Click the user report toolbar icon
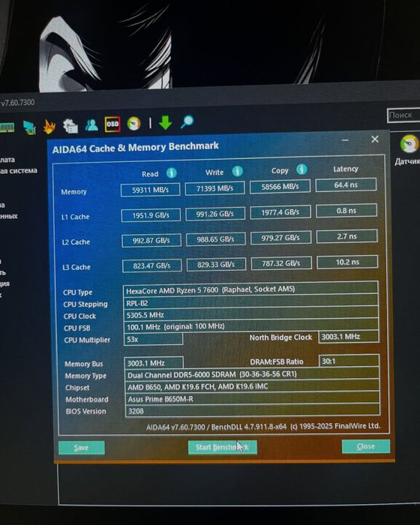420x525 pixels. pyautogui.click(x=91, y=125)
